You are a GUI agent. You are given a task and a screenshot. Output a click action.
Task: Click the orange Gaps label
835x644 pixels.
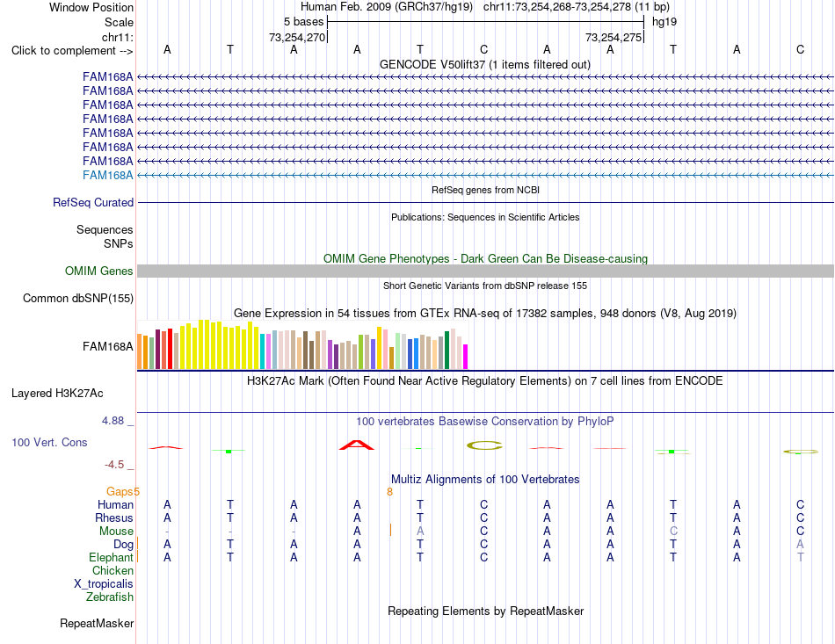click(x=120, y=491)
